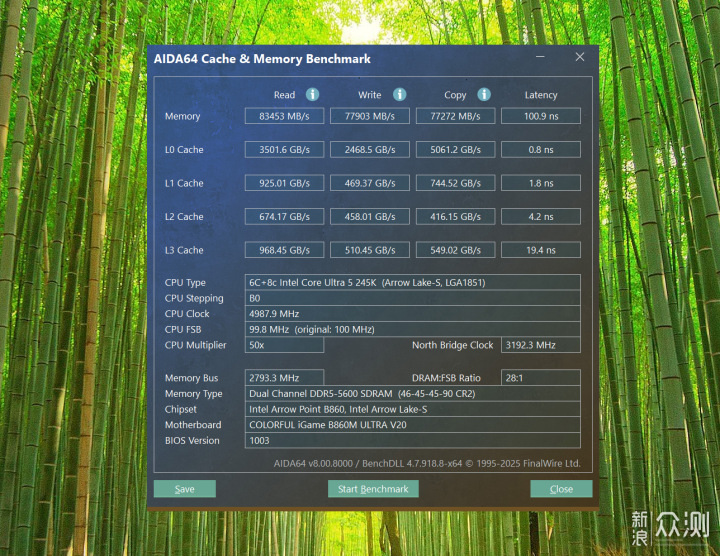Select L1 Cache write 469.37 GB/s

coord(370,183)
